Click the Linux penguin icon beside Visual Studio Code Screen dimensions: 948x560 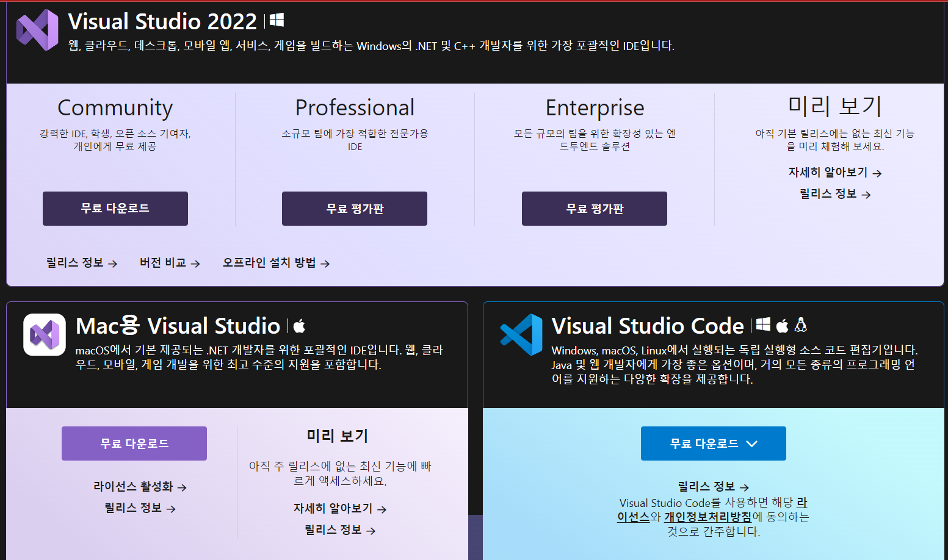click(x=800, y=325)
